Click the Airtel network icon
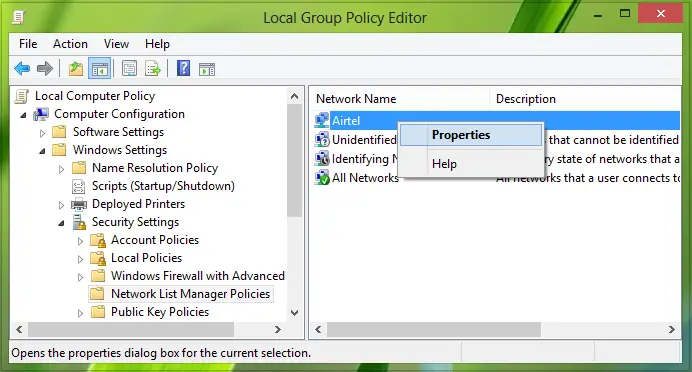 click(x=322, y=120)
